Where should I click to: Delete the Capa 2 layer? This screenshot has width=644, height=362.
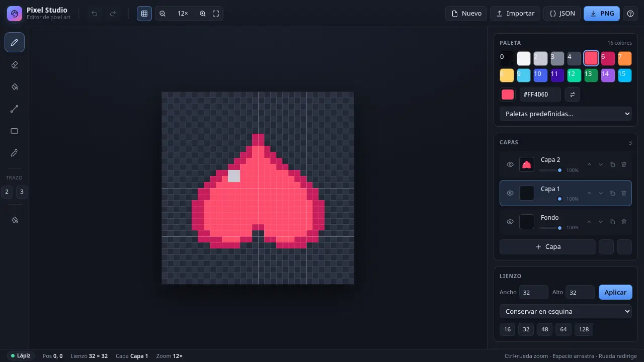click(624, 164)
